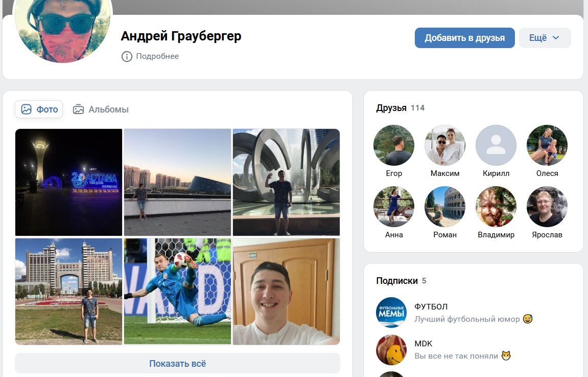
Task: Open the Astana night tower photo
Action: pos(68,183)
